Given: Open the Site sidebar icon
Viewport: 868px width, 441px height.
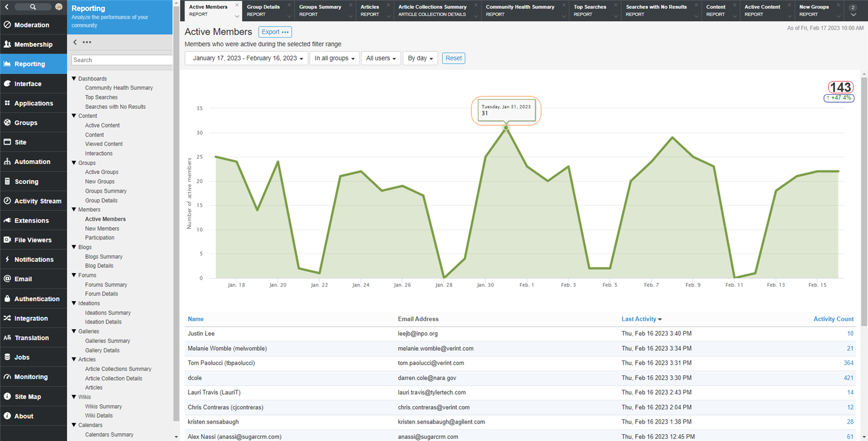Looking at the screenshot, I should click(7, 142).
